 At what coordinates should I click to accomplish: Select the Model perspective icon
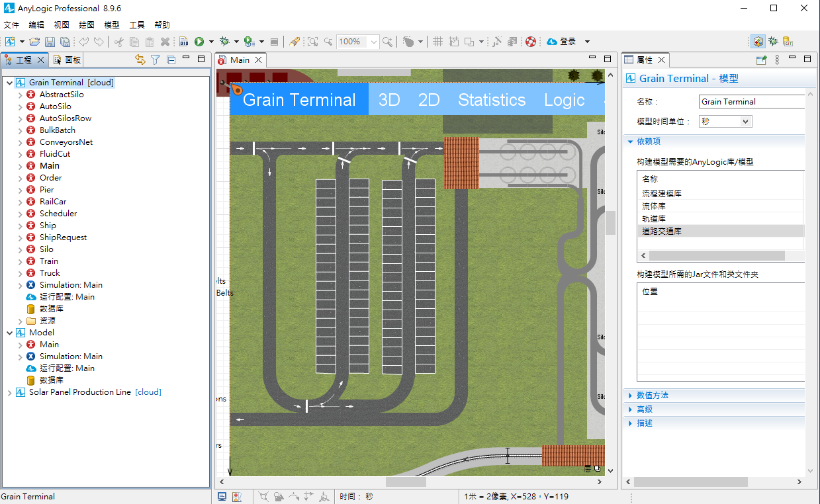click(758, 42)
